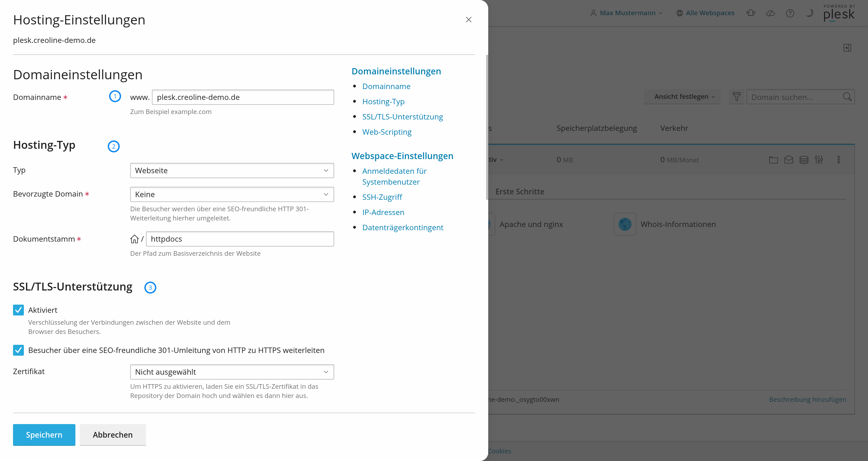
Task: Jump to Domainname in the side navigation
Action: pos(386,86)
